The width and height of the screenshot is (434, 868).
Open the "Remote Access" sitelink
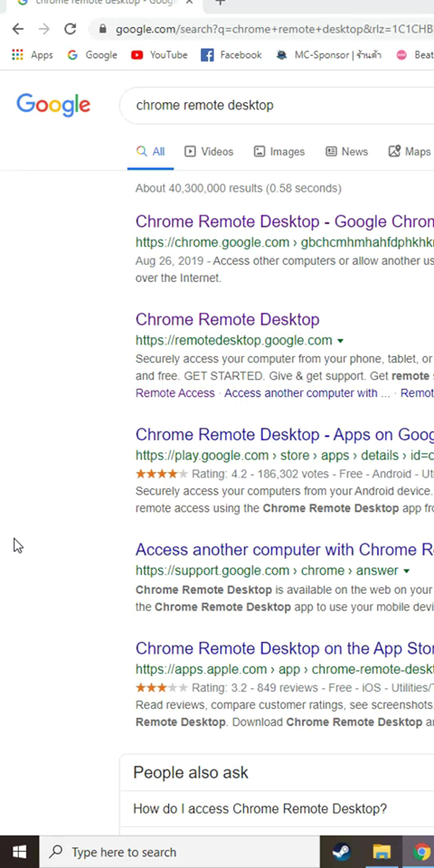coord(175,393)
